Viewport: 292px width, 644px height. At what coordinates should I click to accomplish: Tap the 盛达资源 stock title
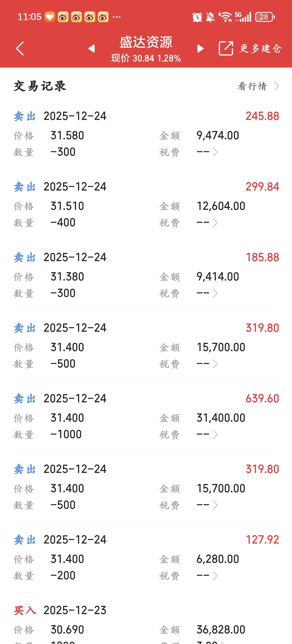click(146, 42)
